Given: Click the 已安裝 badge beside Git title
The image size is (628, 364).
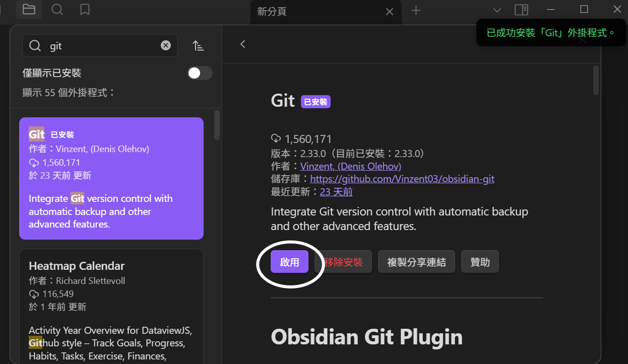Looking at the screenshot, I should 316,102.
